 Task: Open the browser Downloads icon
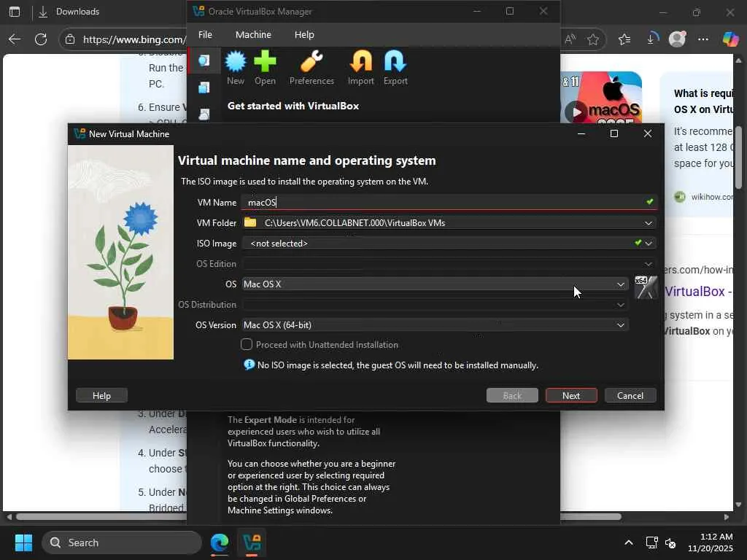(x=43, y=12)
